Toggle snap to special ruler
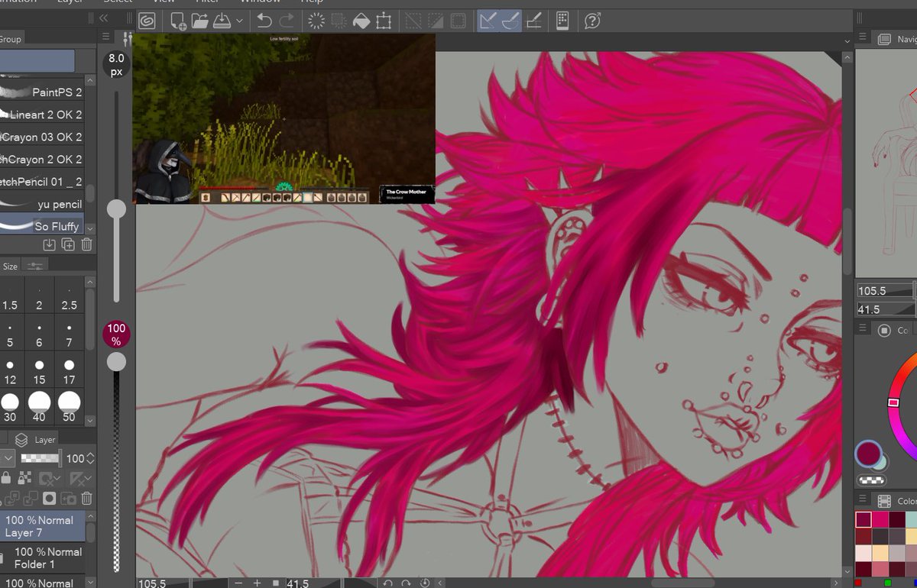The image size is (917, 588). [510, 21]
